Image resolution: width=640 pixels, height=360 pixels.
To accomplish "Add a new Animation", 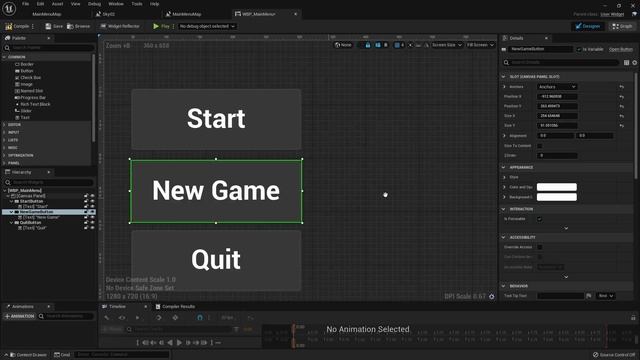I will point(19,316).
